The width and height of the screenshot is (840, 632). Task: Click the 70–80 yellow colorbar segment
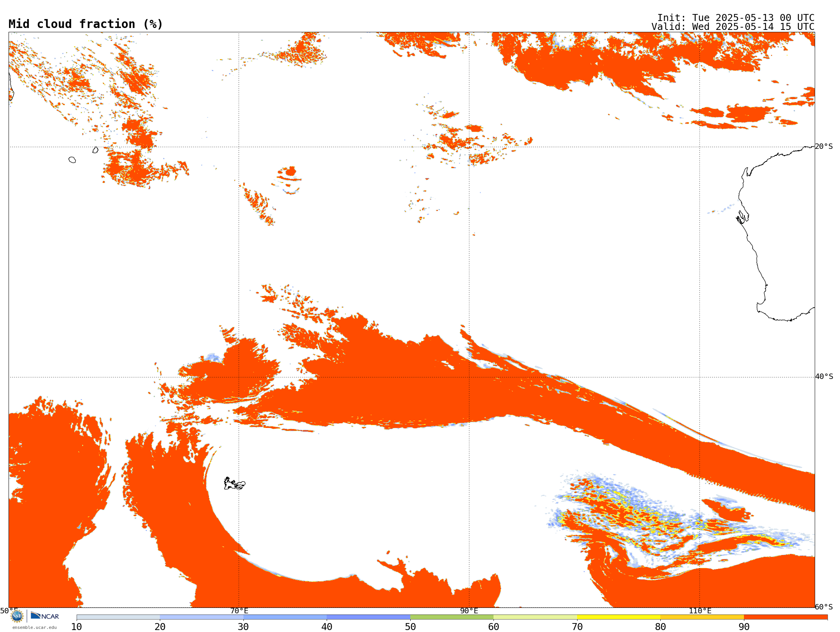tap(619, 617)
